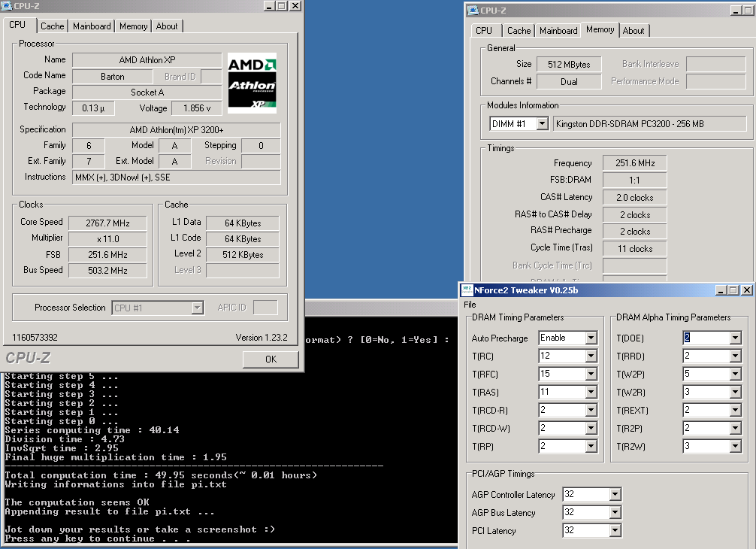This screenshot has height=549, width=756.
Task: Click left CPU-Z window title icon
Action: pos(7,6)
